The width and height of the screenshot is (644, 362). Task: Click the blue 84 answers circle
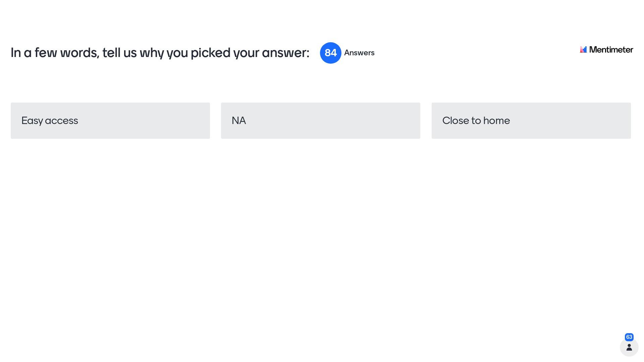330,53
